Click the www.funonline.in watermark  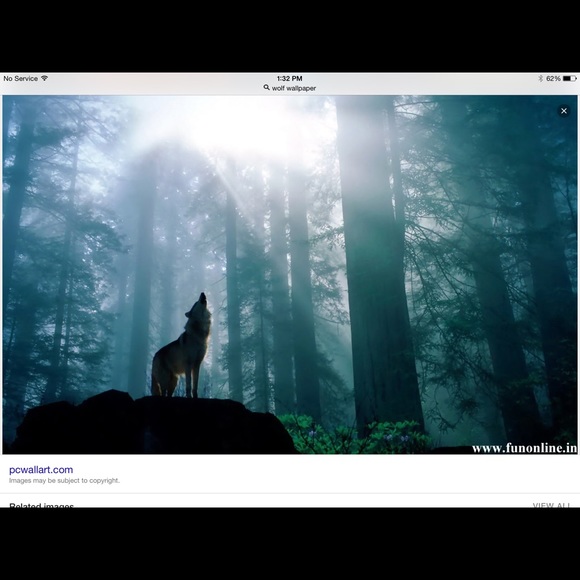(x=524, y=448)
